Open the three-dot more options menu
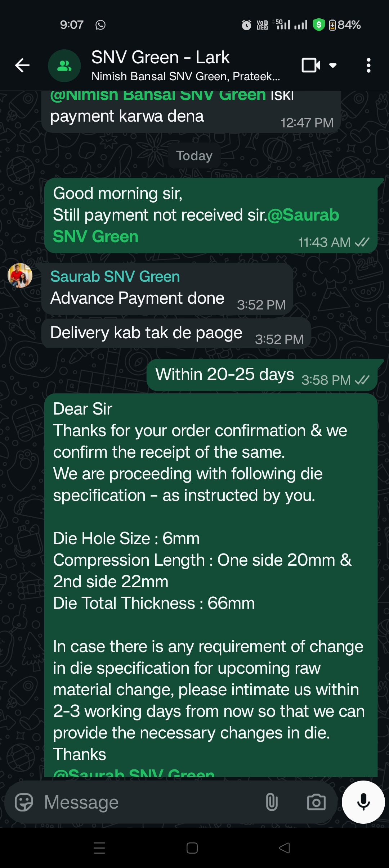Screen dimensions: 389x868 368,65
